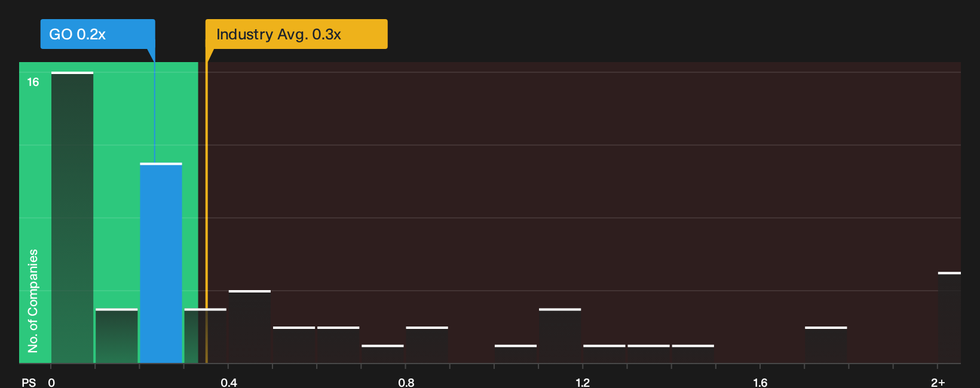Screen dimensions: 980x388
Task: Select the isolated bar between 1.6 and 2+
Action: click(x=826, y=344)
